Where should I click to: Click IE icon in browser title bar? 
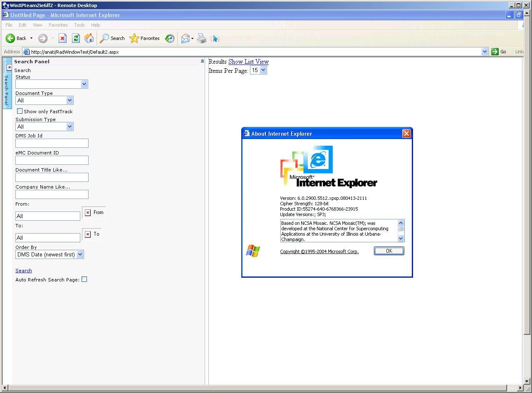(6, 15)
